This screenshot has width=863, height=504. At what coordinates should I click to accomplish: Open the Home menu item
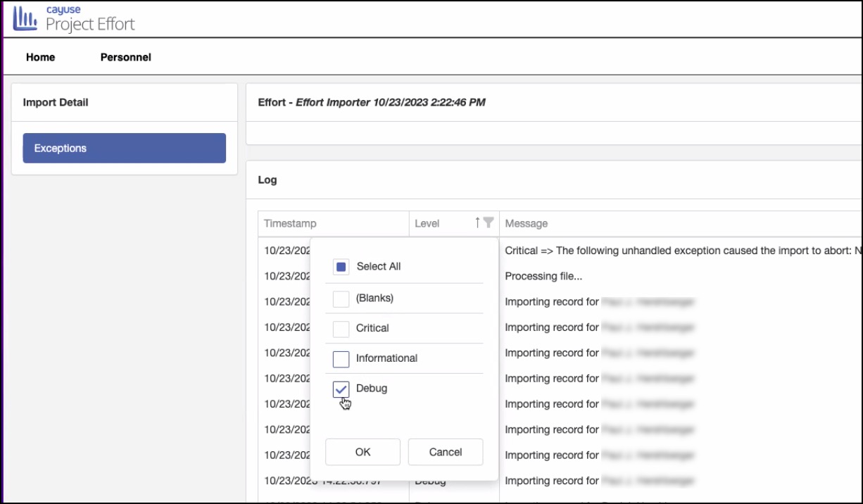click(x=41, y=57)
